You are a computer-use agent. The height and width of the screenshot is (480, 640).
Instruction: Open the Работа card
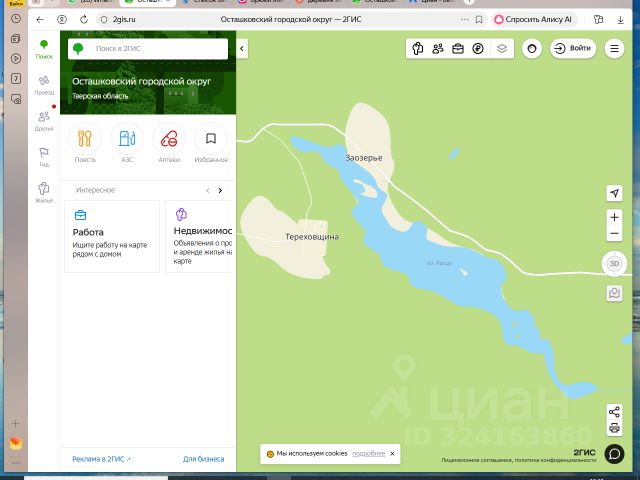(x=112, y=236)
